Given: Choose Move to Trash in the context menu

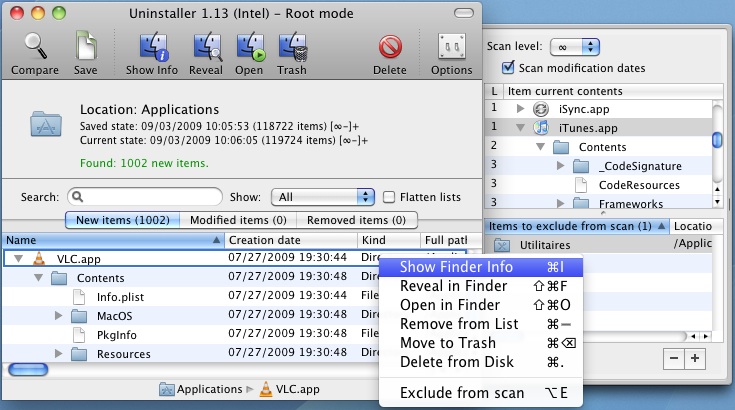Looking at the screenshot, I should pyautogui.click(x=481, y=343).
